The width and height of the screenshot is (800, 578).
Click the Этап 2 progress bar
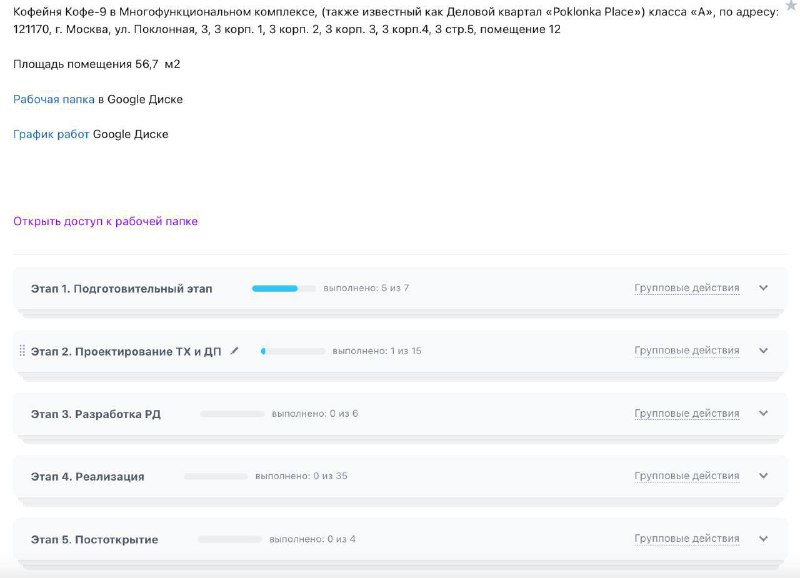293,351
